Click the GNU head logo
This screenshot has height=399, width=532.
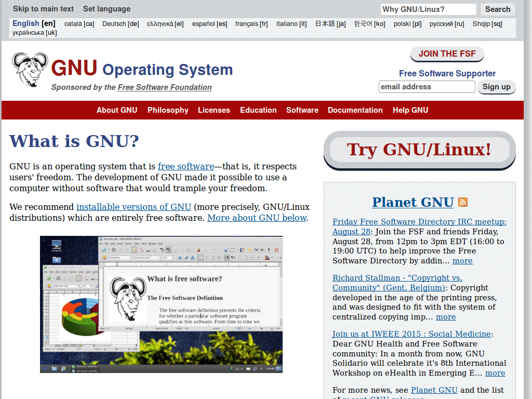[30, 70]
